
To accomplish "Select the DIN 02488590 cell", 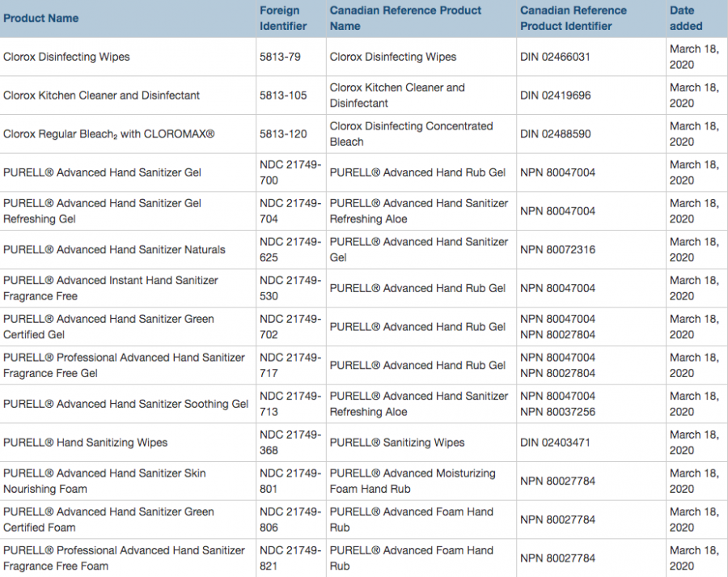I will click(x=555, y=134).
